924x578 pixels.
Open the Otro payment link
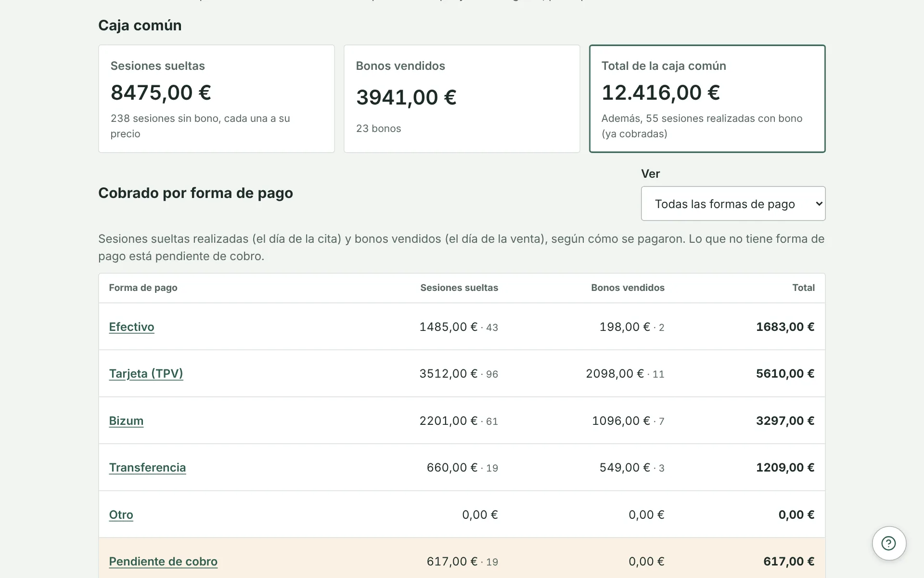(121, 514)
